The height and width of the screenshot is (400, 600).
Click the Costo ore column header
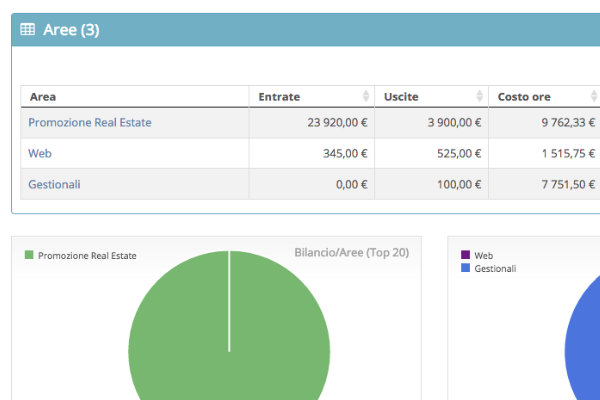click(524, 97)
